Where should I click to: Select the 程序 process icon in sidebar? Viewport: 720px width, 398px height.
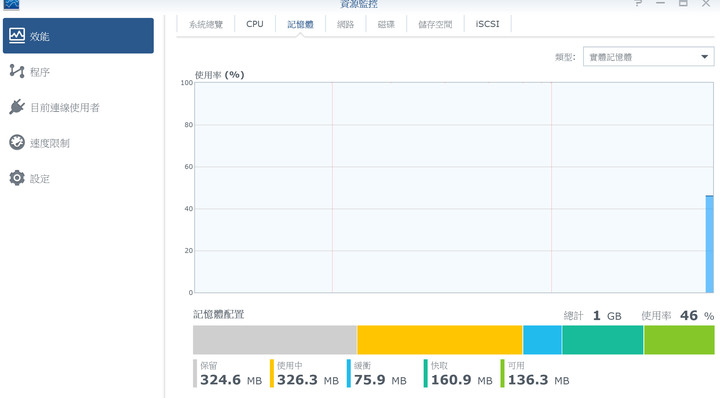[17, 71]
